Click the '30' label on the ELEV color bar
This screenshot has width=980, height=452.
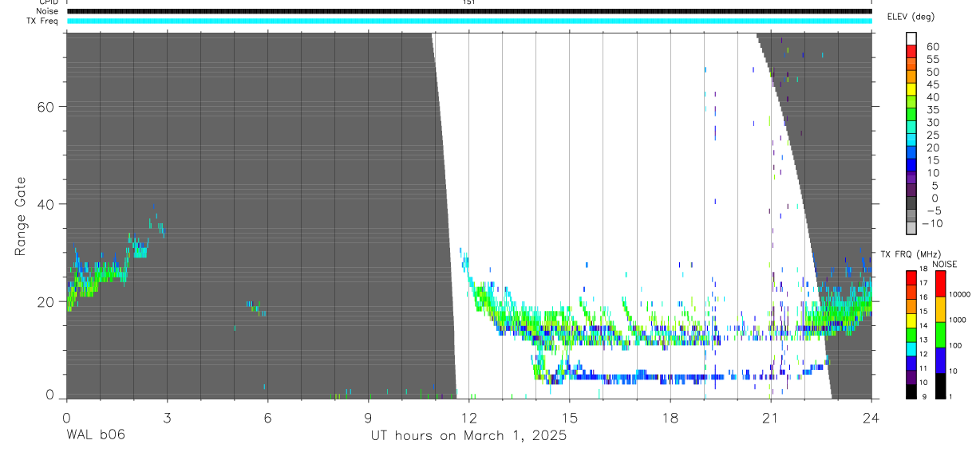(x=932, y=122)
